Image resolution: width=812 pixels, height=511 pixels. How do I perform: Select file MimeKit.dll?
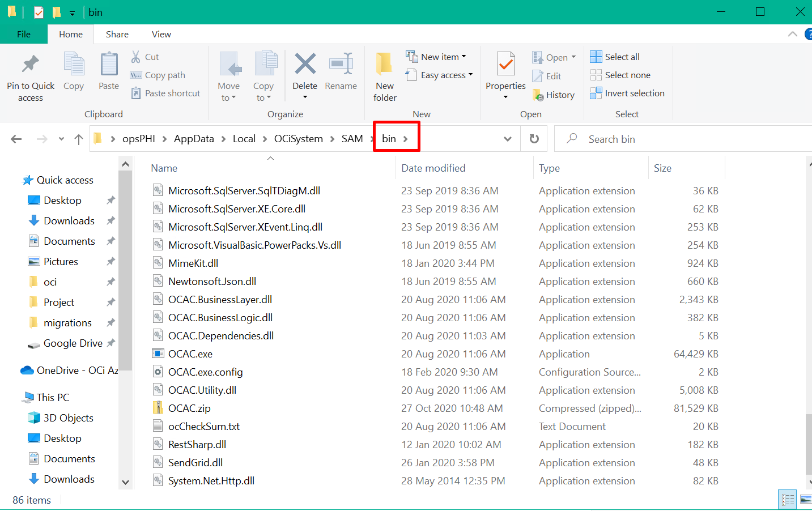(x=193, y=263)
